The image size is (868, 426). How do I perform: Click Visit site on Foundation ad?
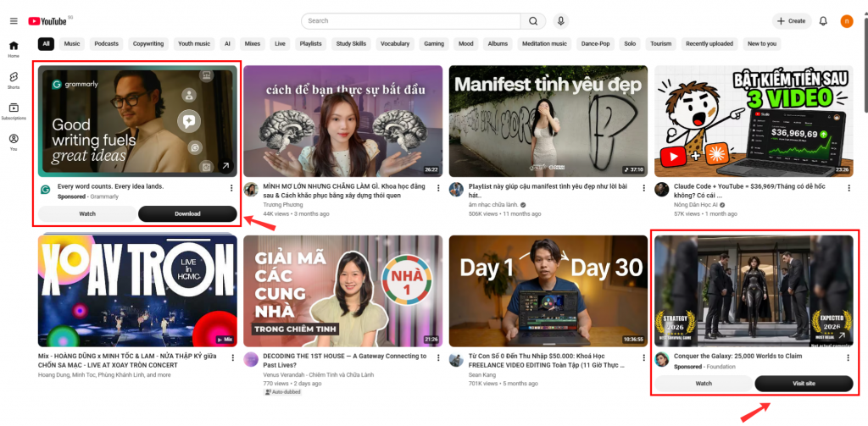point(804,384)
